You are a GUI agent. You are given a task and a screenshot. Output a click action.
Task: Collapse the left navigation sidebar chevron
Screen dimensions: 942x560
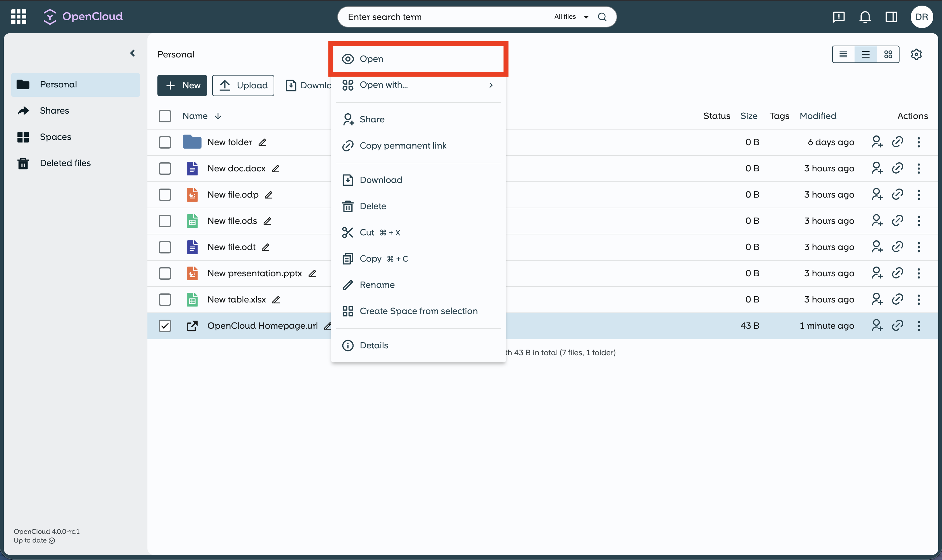pyautogui.click(x=132, y=53)
